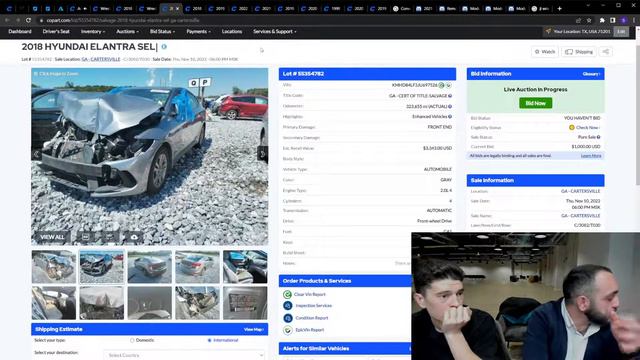Show previous photo with left arrow
This screenshot has width=640, height=360.
coord(37,154)
